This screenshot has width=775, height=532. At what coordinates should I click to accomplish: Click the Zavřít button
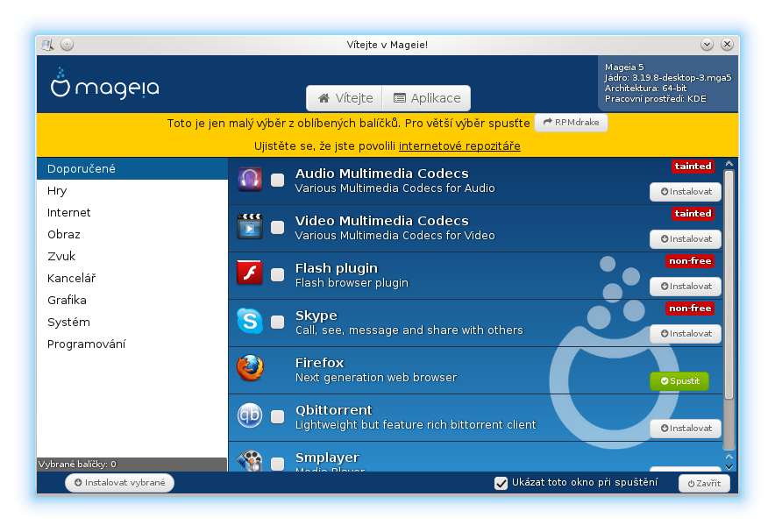pos(704,484)
